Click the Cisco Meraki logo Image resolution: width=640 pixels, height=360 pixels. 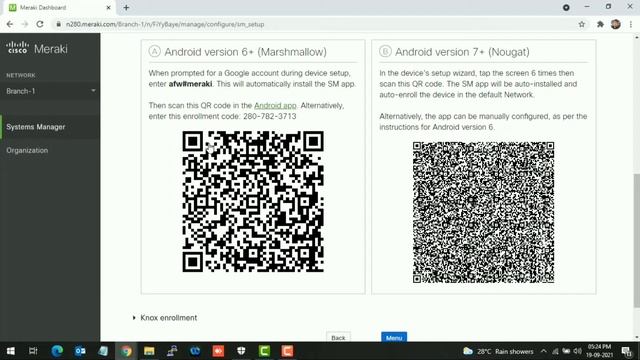pyautogui.click(x=37, y=49)
